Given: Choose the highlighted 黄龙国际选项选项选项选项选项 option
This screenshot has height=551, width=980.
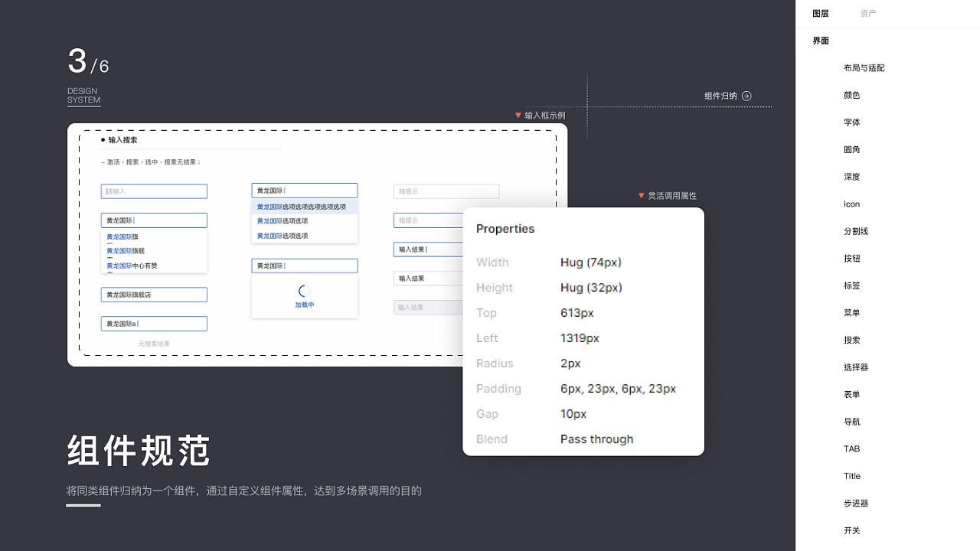Looking at the screenshot, I should point(305,207).
